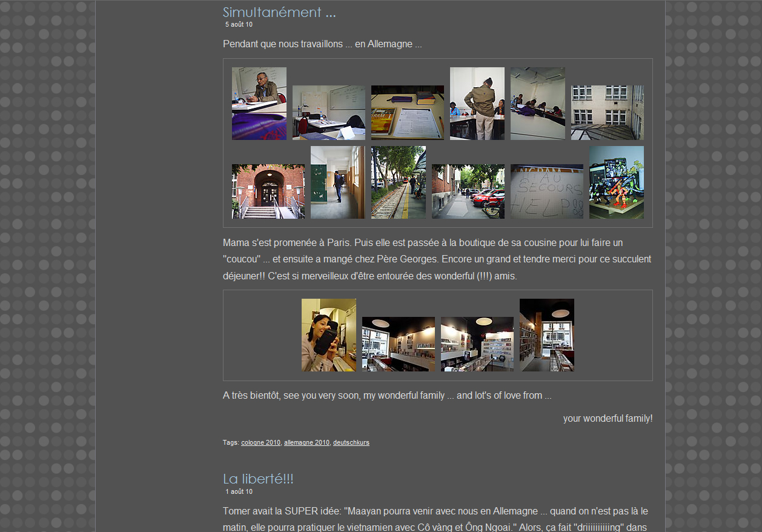View the white building courtyard windows photo
The height and width of the screenshot is (532, 762).
607,113
